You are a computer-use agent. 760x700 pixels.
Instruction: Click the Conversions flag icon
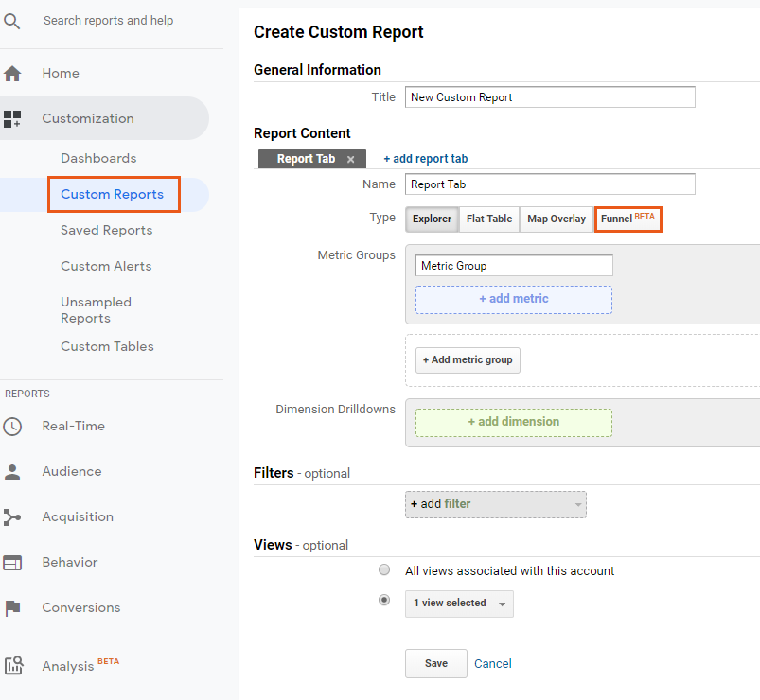12,608
